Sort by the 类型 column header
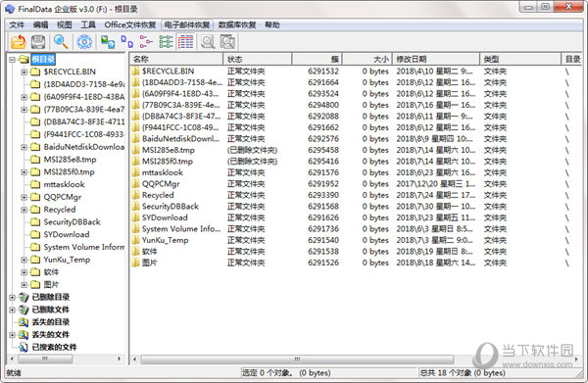 click(520, 59)
